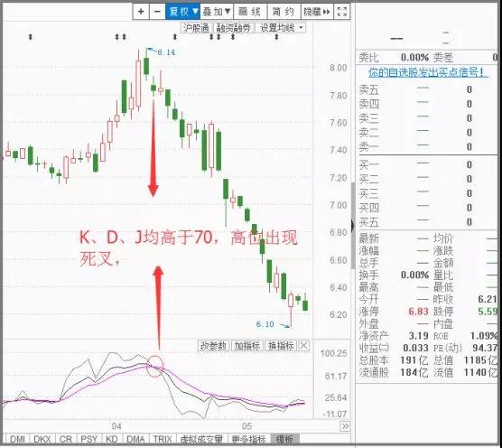This screenshot has height=448, width=502.
Task: Open the 叠加 dropdown menu
Action: [x=217, y=12]
